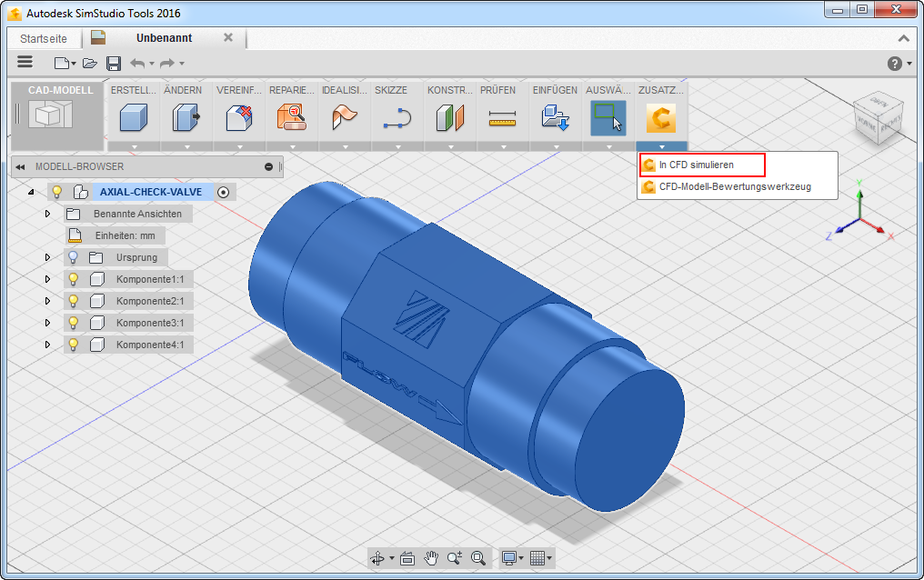Toggle visibility bulb of Komponente4:1

73,345
